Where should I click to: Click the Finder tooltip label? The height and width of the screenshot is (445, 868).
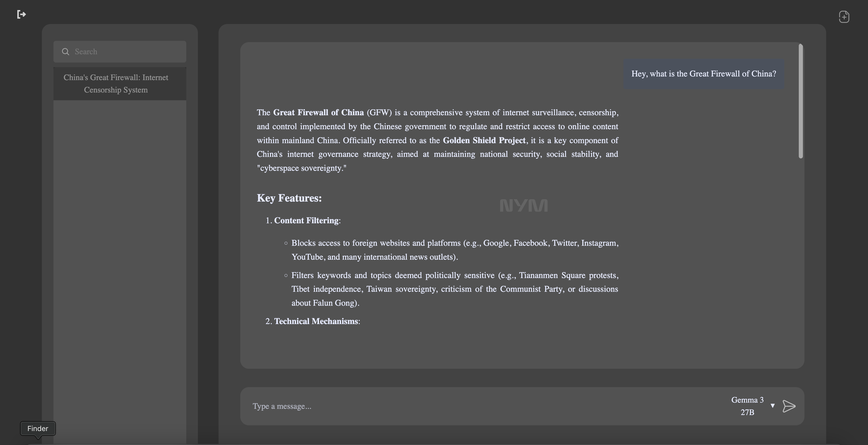click(x=38, y=428)
